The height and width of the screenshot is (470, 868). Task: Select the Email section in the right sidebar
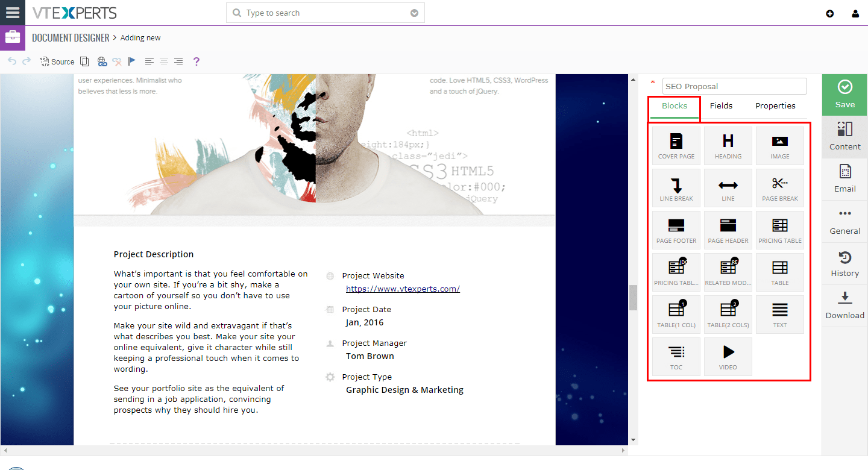coord(844,179)
